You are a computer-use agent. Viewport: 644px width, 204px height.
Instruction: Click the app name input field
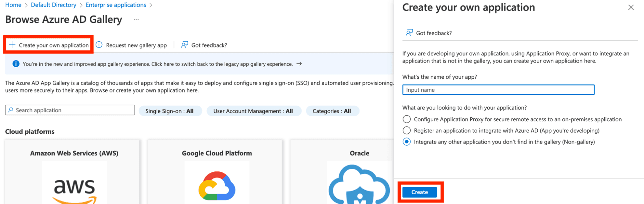tap(498, 90)
